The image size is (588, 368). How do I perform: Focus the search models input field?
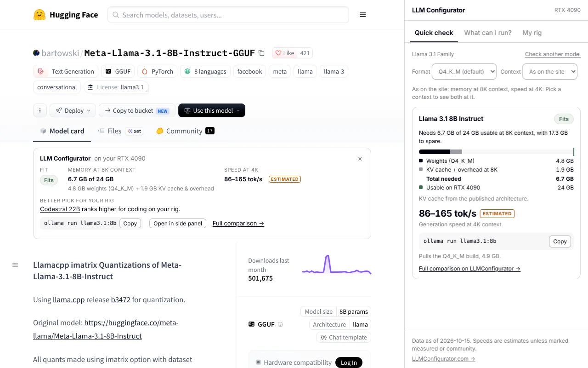228,15
